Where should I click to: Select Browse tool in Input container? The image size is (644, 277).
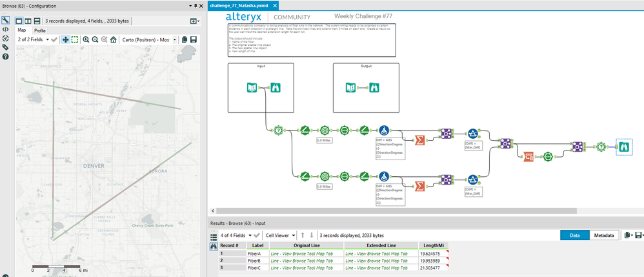(276, 88)
